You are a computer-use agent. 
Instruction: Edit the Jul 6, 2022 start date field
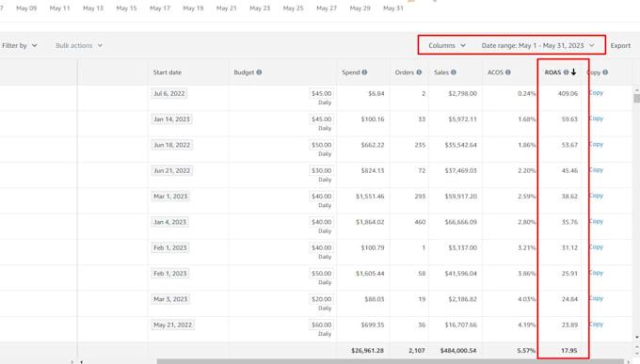169,93
